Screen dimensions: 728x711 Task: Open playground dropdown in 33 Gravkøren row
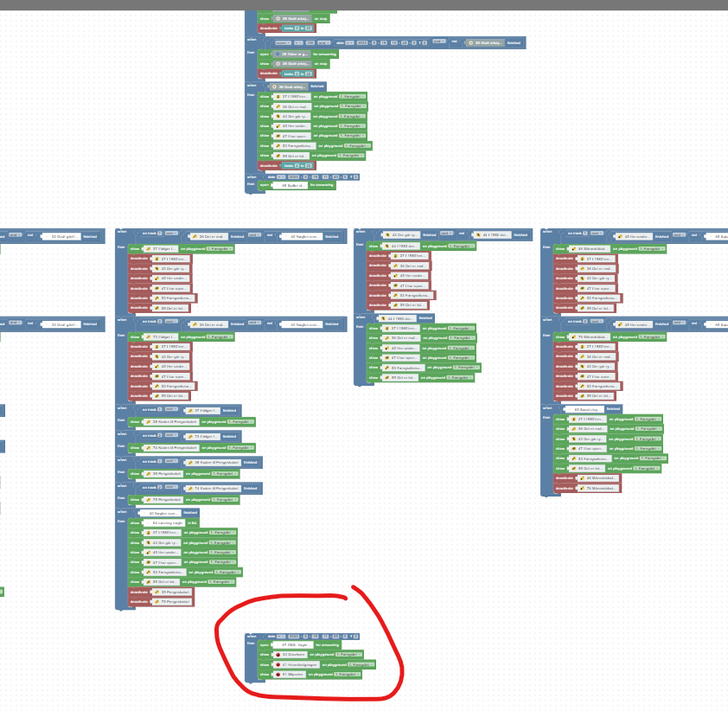(348, 654)
